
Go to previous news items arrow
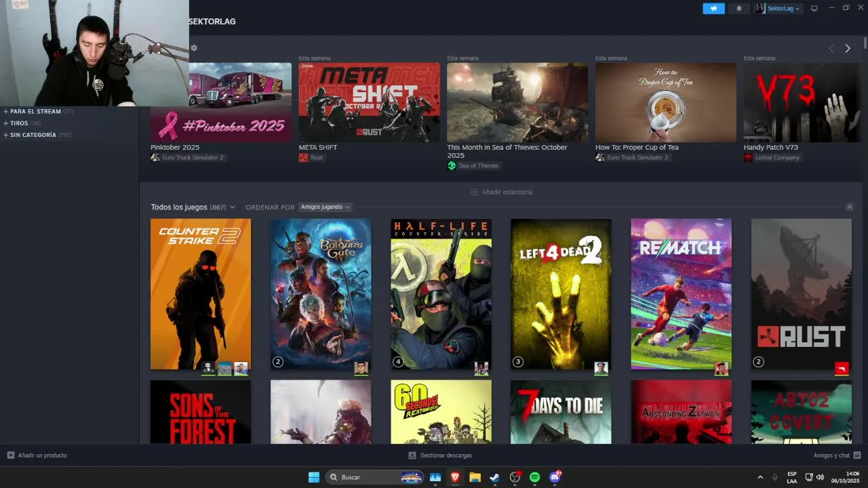point(831,48)
